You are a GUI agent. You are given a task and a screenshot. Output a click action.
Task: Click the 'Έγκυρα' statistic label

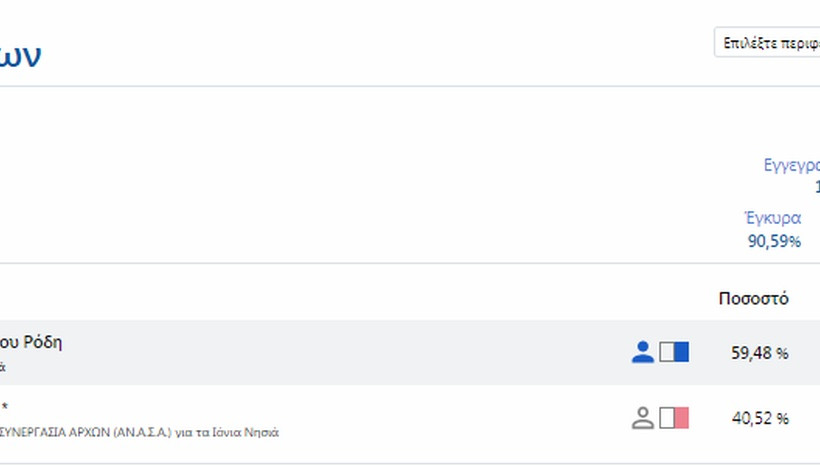point(773,218)
